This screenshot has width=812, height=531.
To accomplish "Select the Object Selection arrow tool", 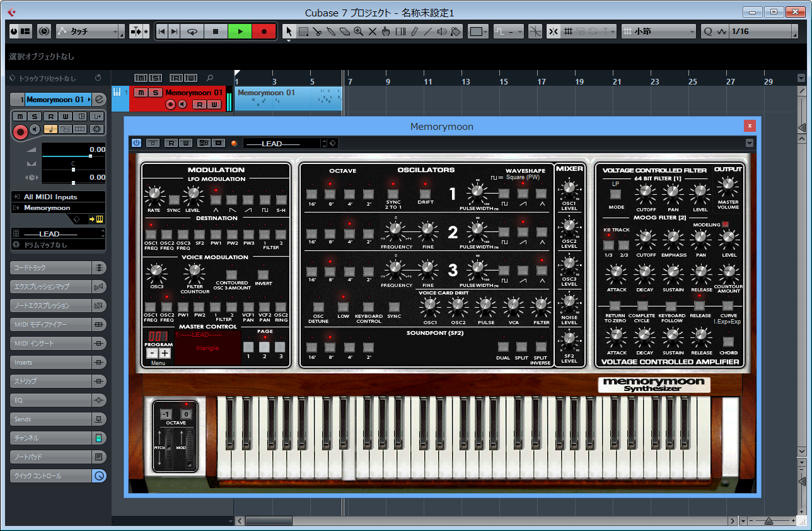I will (x=288, y=31).
